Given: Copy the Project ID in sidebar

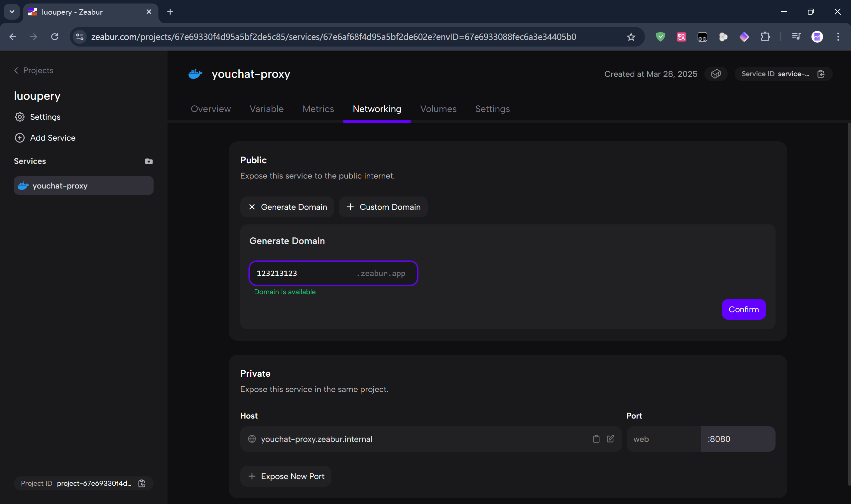Looking at the screenshot, I should pyautogui.click(x=142, y=483).
